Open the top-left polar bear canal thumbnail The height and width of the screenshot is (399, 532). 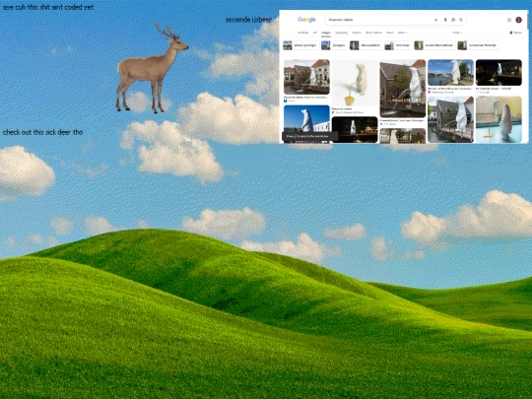point(306,77)
